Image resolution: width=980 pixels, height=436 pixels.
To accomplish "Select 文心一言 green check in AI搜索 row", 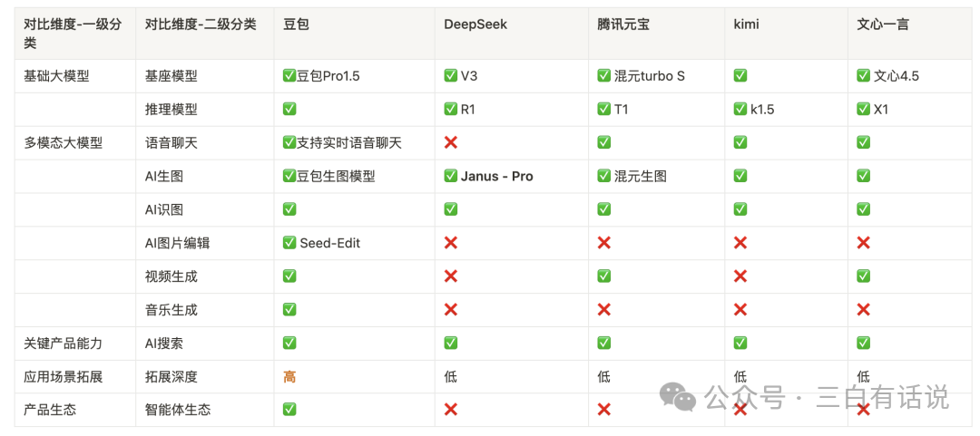I will [864, 343].
